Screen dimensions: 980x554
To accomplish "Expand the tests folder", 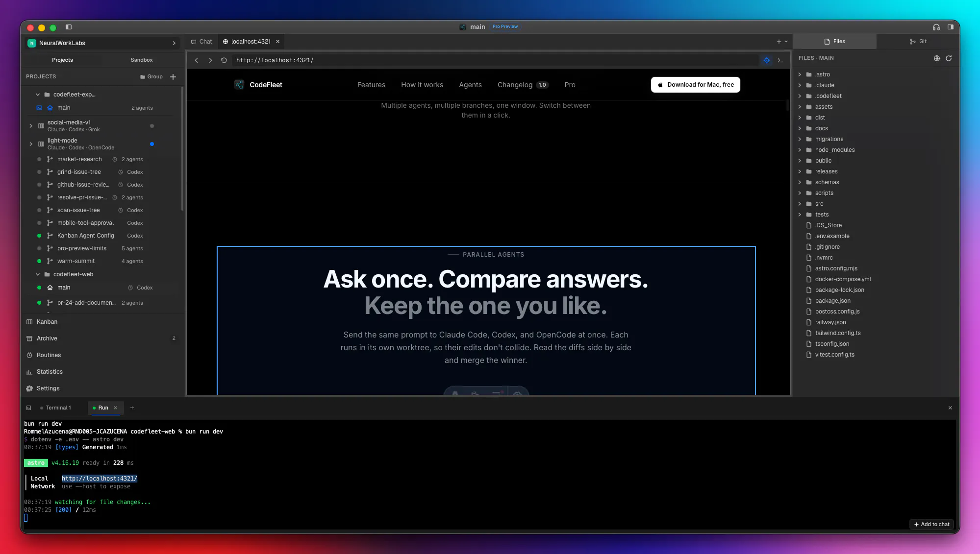I will 800,215.
